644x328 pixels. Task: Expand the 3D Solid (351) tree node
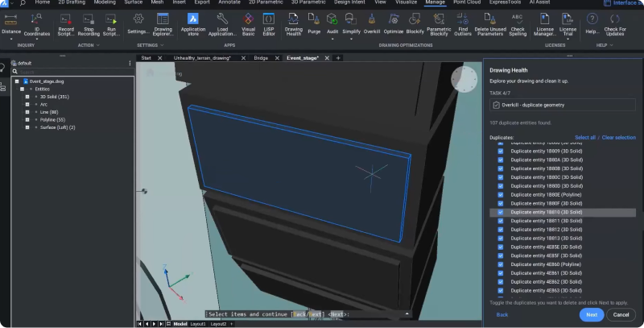coord(27,97)
